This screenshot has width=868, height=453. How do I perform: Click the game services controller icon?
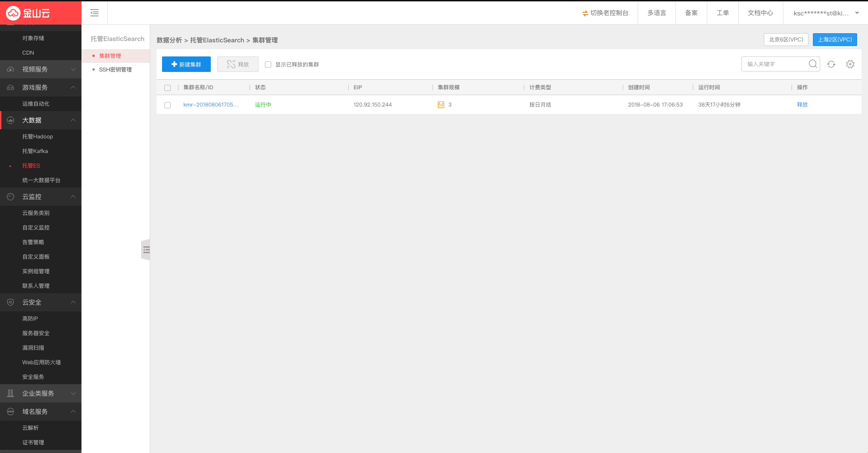10,87
